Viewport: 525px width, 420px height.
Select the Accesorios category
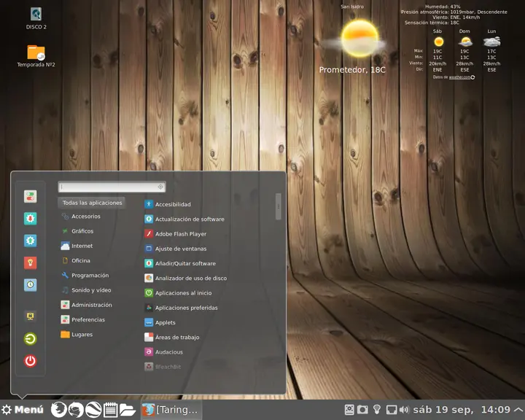click(81, 217)
